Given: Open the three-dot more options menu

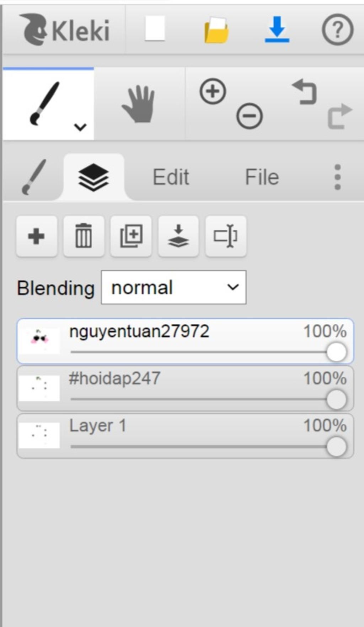Looking at the screenshot, I should [337, 177].
